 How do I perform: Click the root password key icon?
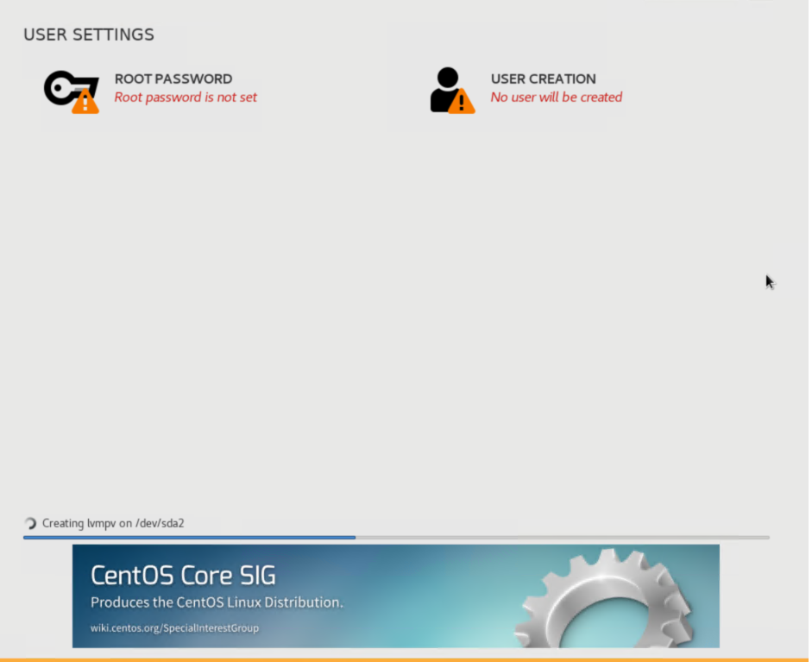click(x=72, y=91)
